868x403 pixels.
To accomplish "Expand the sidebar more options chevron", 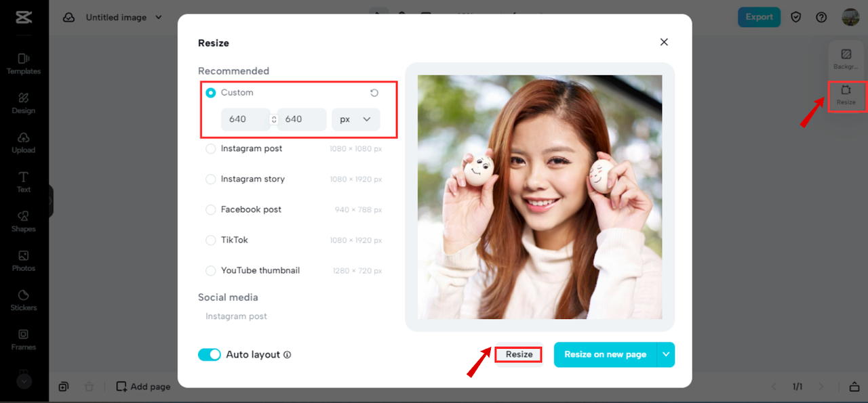I will tap(24, 381).
